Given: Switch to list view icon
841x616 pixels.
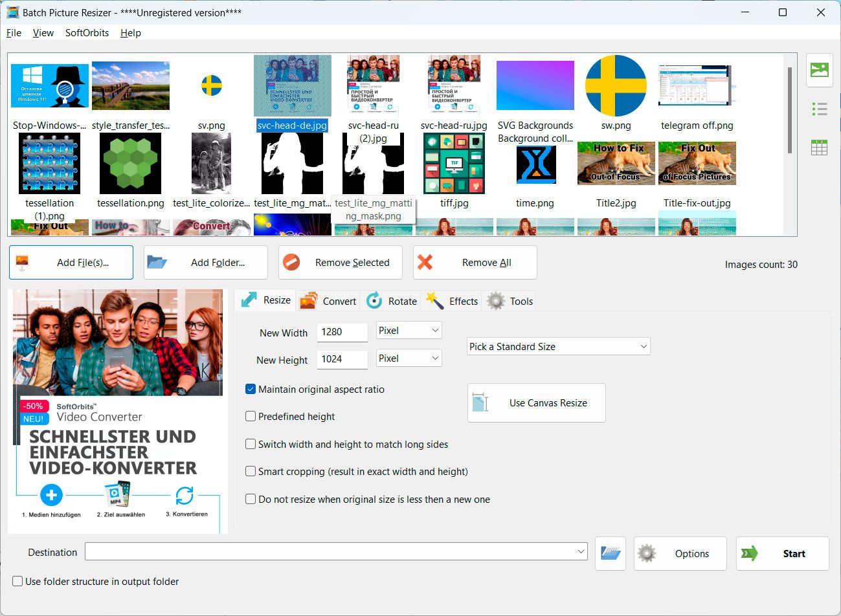Looking at the screenshot, I should click(x=819, y=109).
